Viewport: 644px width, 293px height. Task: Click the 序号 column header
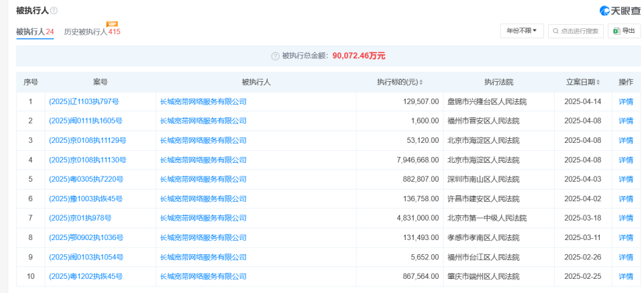pyautogui.click(x=31, y=82)
